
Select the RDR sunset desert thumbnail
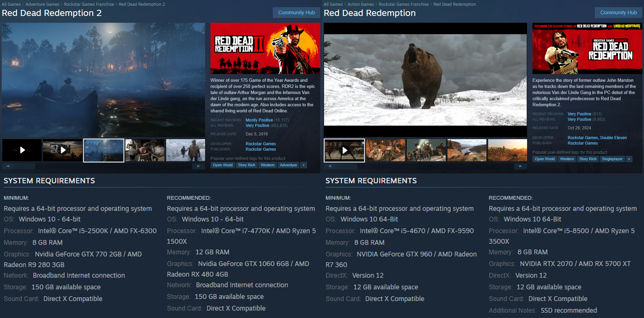point(507,150)
